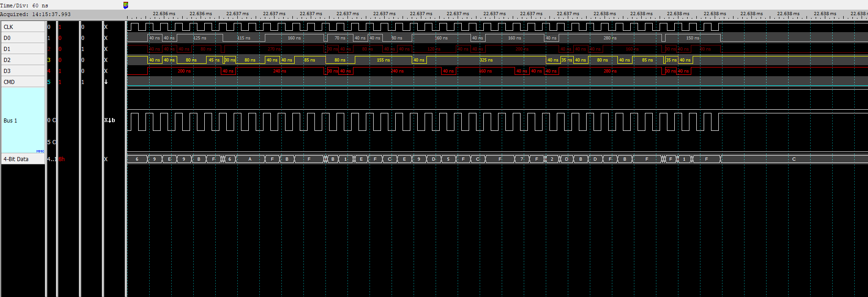Viewport: 868px width, 297px height.
Task: Click the 200 ns pulse on D3
Action: 184,71
